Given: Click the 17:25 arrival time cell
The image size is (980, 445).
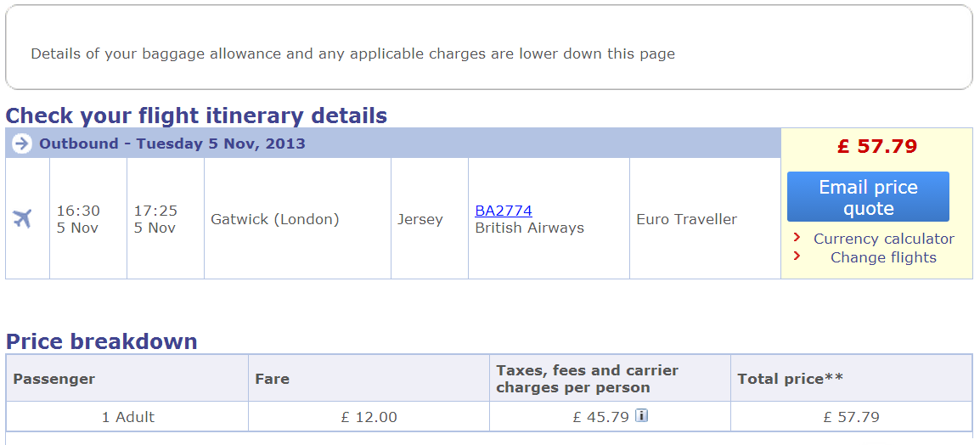Looking at the screenshot, I should (155, 219).
